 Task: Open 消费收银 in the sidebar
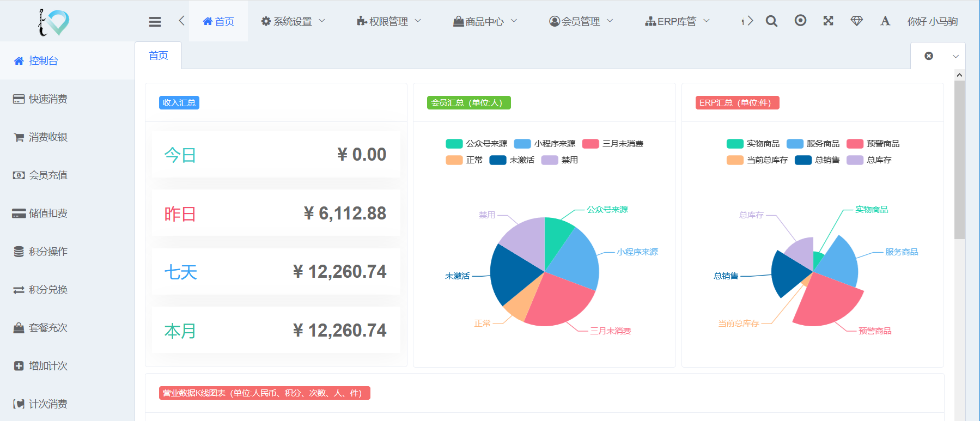[68, 137]
